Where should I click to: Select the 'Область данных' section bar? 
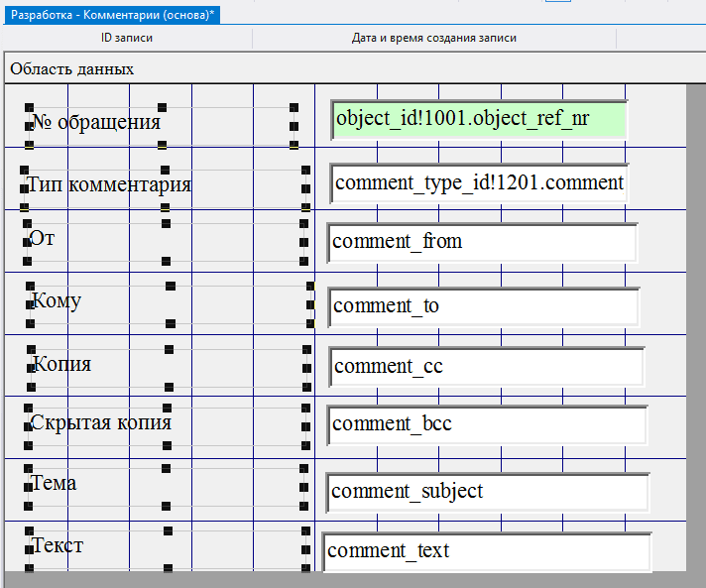(71, 69)
